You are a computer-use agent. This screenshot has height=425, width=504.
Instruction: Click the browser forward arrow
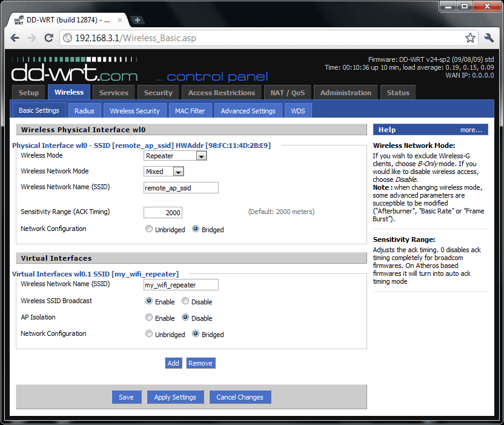point(32,38)
